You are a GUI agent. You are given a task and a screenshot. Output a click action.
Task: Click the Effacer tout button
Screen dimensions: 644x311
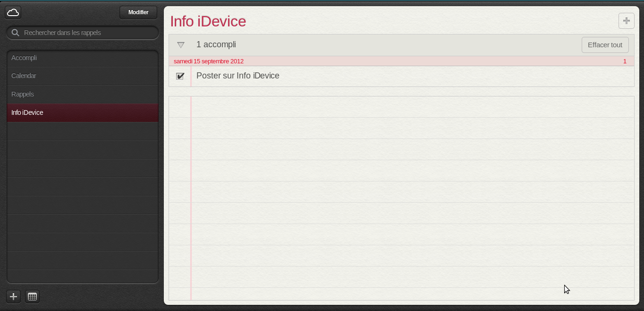point(605,45)
